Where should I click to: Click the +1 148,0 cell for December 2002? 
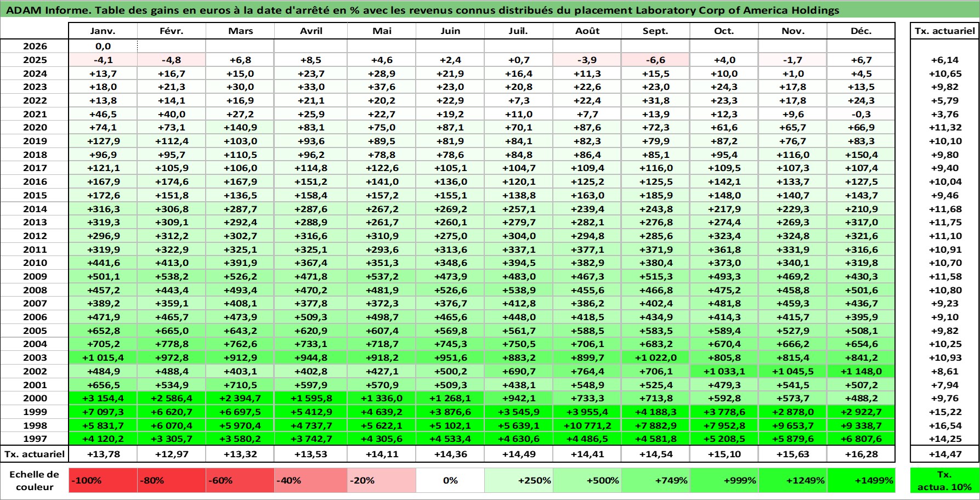point(861,371)
